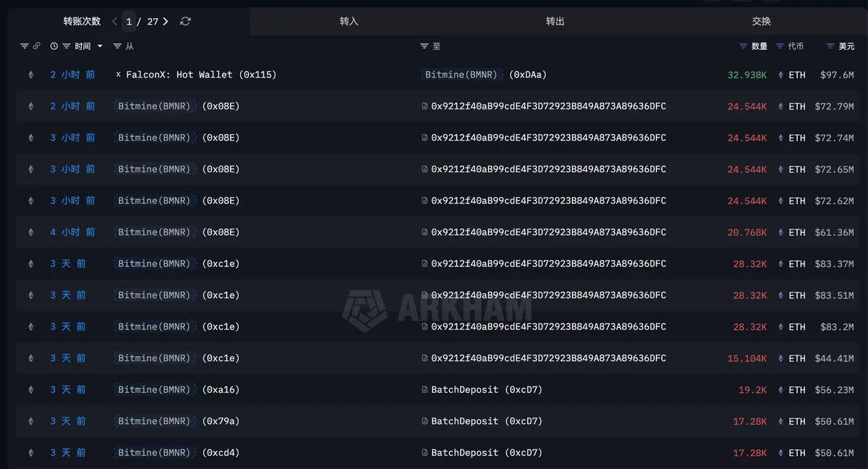Open the 4 小时 前 transaction time
868x469 pixels.
72,232
